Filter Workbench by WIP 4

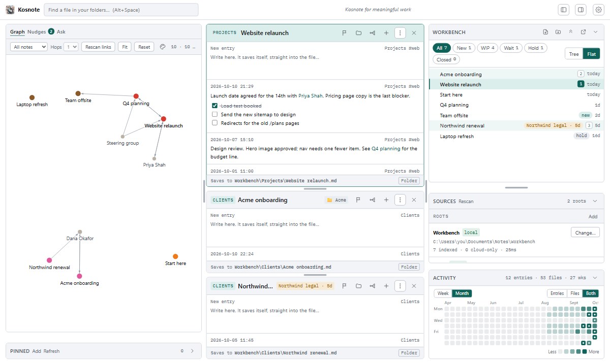(x=487, y=48)
